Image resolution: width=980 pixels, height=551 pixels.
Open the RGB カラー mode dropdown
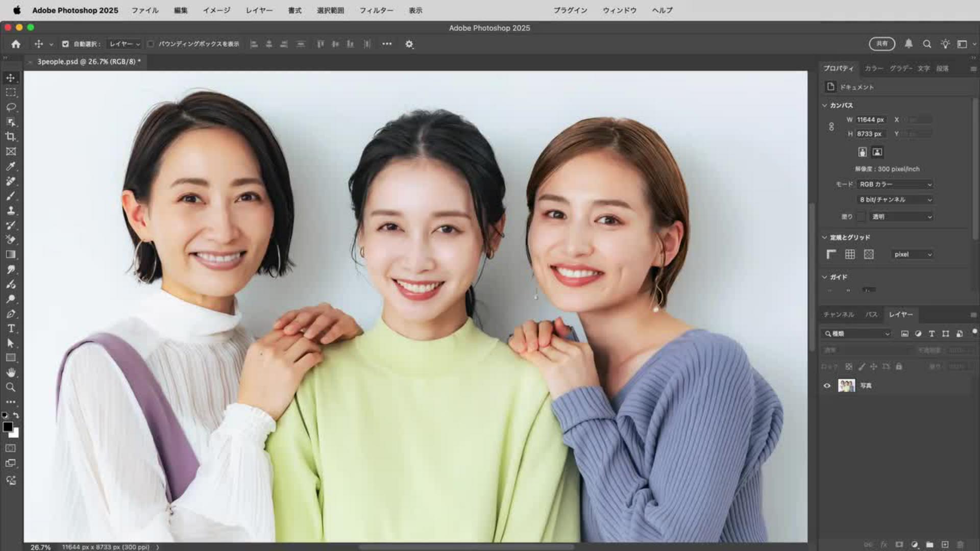coord(895,184)
